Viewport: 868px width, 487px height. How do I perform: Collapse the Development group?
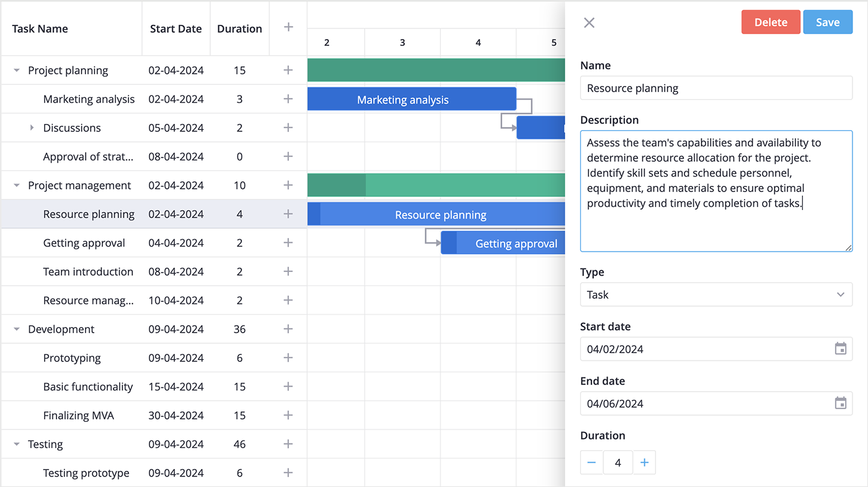17,329
